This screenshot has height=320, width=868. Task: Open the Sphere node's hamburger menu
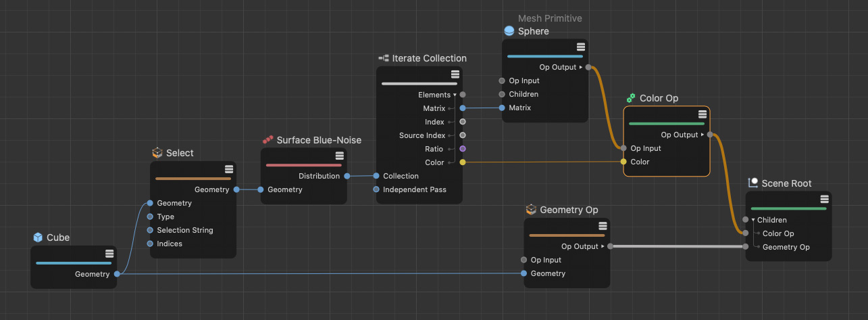[x=580, y=47]
